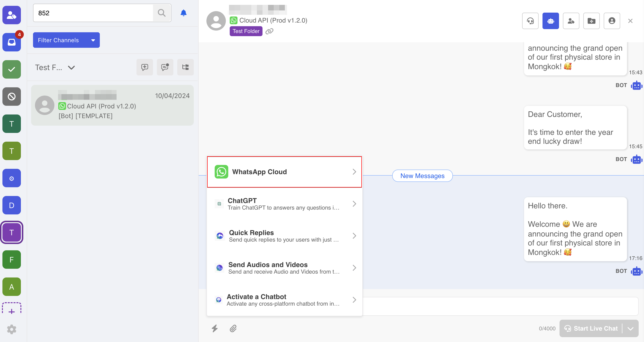Click the search field containing 852
The image size is (644, 342).
[93, 13]
